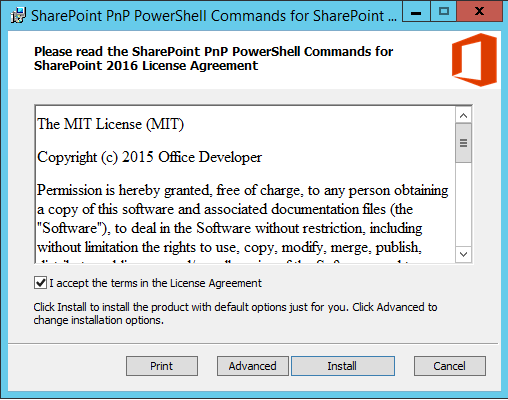Maximize the installer window
Screen dimensions: 508x400
(x=444, y=12)
